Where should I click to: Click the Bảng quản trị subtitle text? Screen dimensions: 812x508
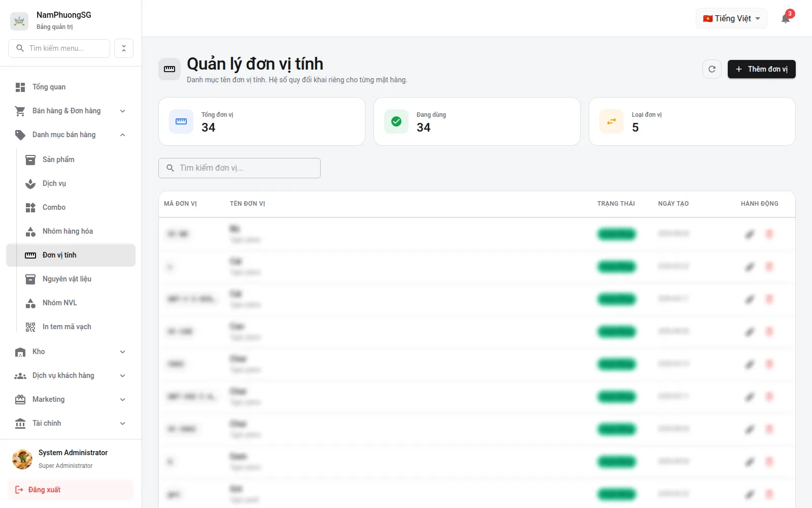(54, 27)
